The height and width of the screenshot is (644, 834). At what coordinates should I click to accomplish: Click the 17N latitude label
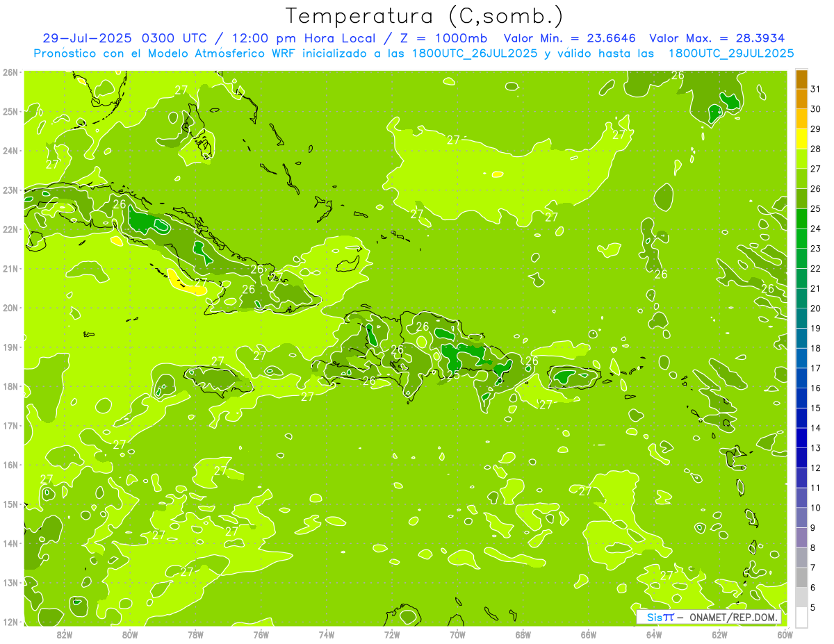10,426
